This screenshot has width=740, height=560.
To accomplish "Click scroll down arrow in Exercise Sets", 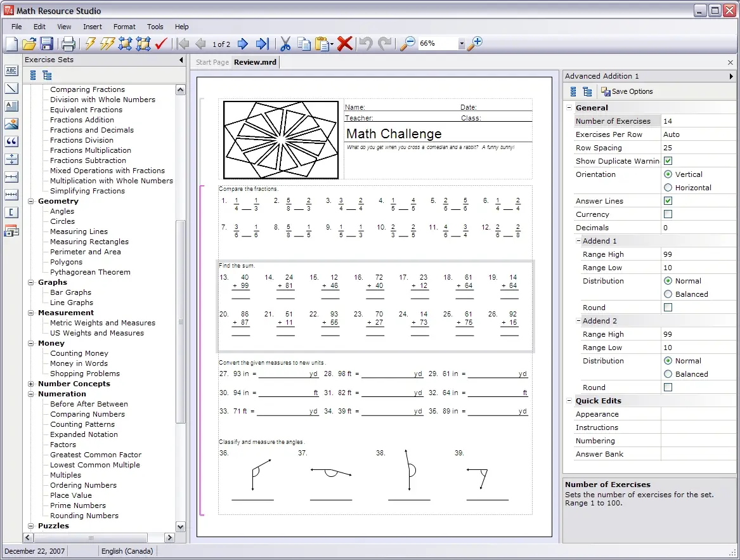I will pyautogui.click(x=180, y=526).
